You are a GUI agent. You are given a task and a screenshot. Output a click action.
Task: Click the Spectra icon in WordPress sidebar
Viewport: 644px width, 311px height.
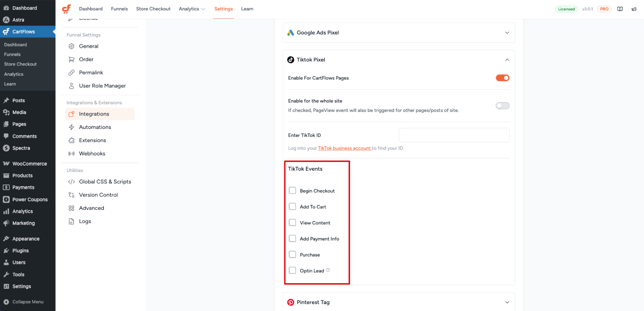(6, 148)
